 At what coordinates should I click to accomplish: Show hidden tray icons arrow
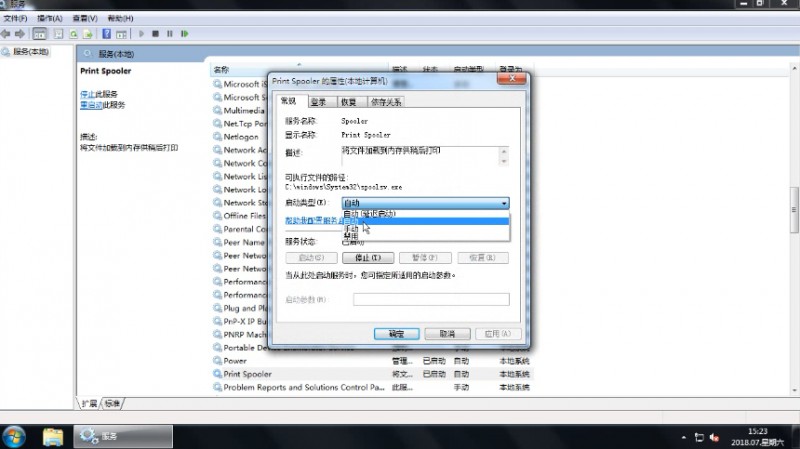pyautogui.click(x=684, y=437)
